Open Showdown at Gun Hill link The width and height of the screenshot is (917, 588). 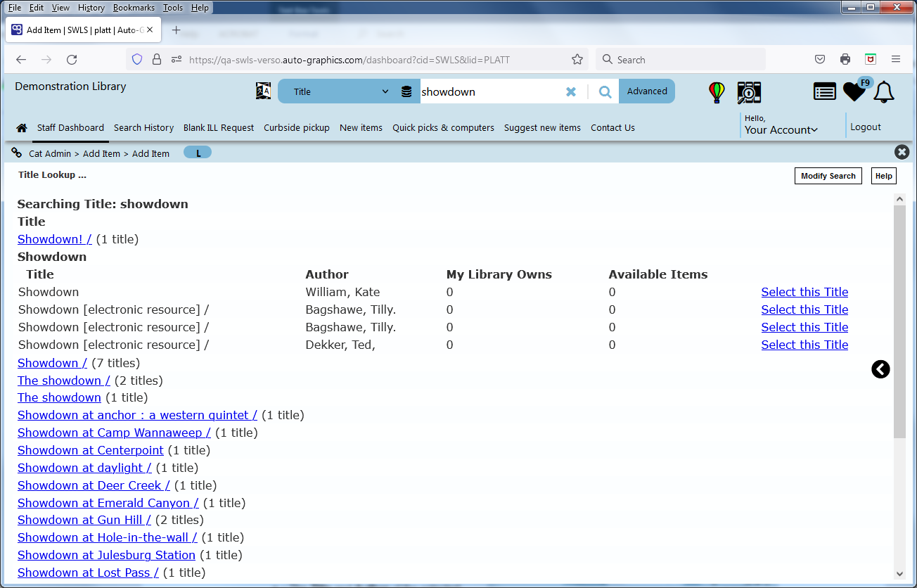pos(84,520)
